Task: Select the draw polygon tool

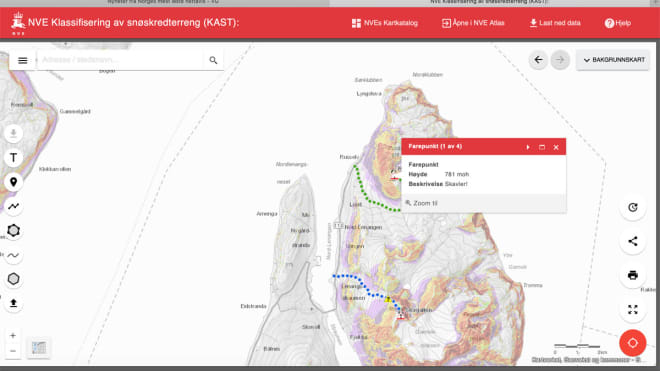Action: [x=13, y=230]
